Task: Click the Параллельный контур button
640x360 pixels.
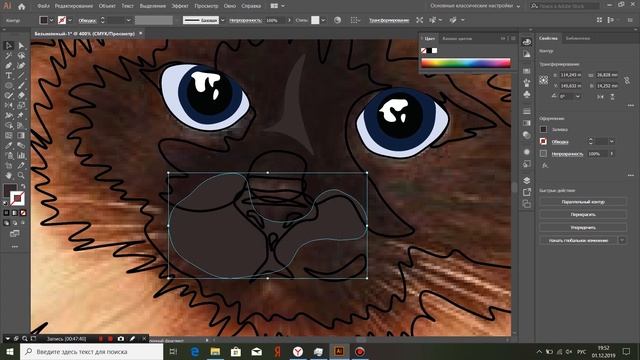Action: [583, 202]
